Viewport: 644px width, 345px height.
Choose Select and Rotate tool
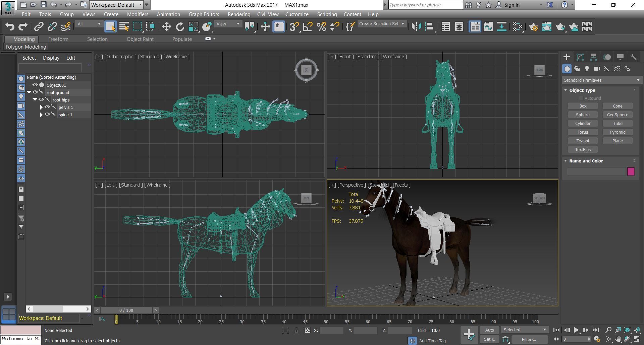coord(180,27)
